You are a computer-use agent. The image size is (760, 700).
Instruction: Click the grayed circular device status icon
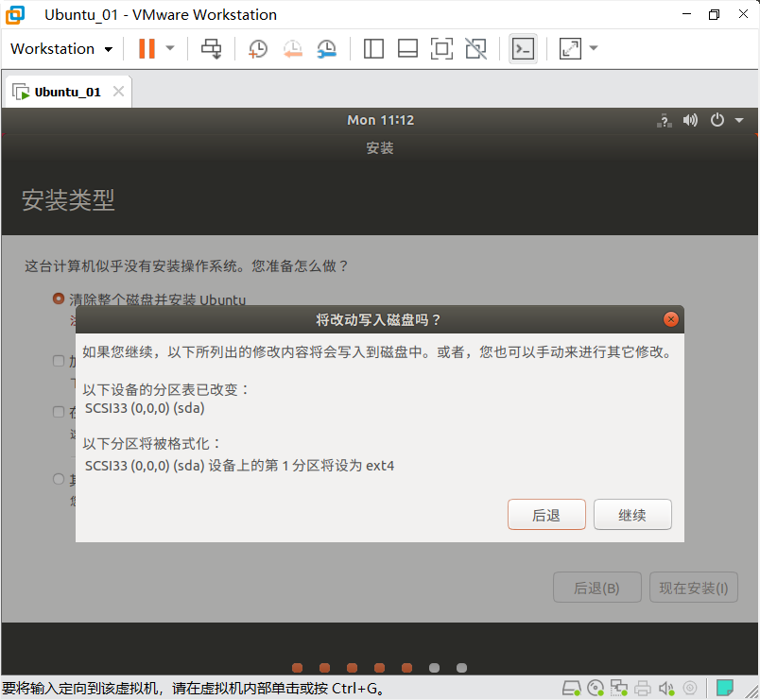coord(690,688)
